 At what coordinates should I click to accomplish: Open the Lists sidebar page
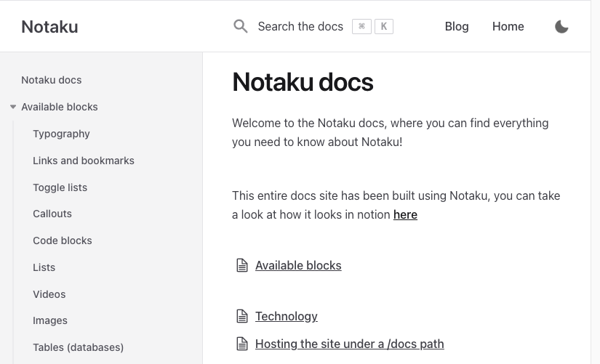pyautogui.click(x=44, y=267)
